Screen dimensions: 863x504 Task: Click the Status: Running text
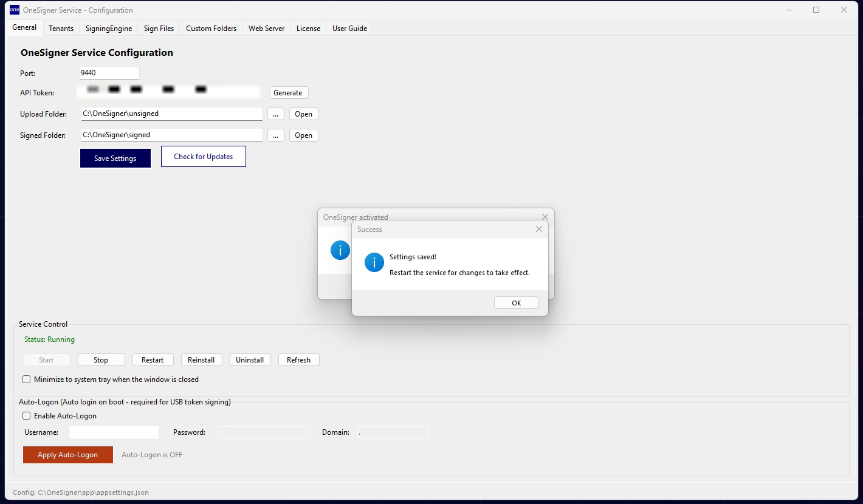point(49,339)
